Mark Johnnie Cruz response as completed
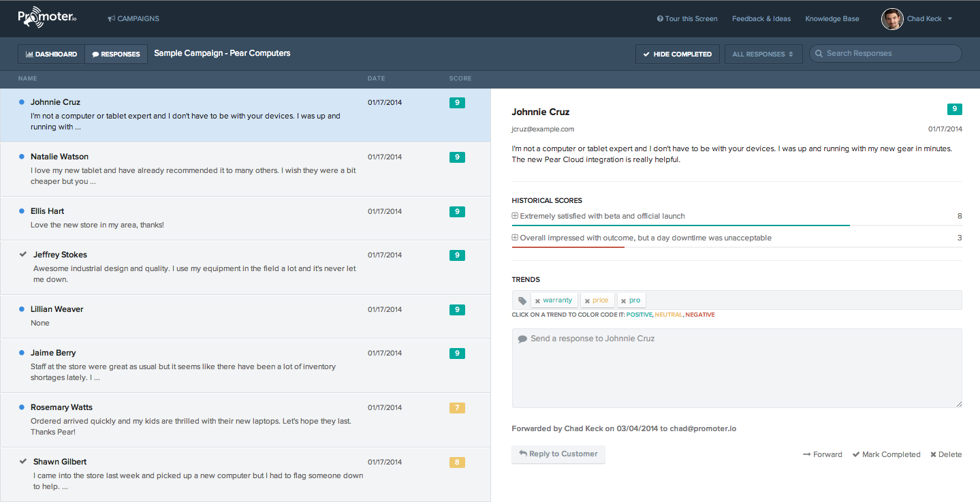The image size is (980, 502). [886, 454]
